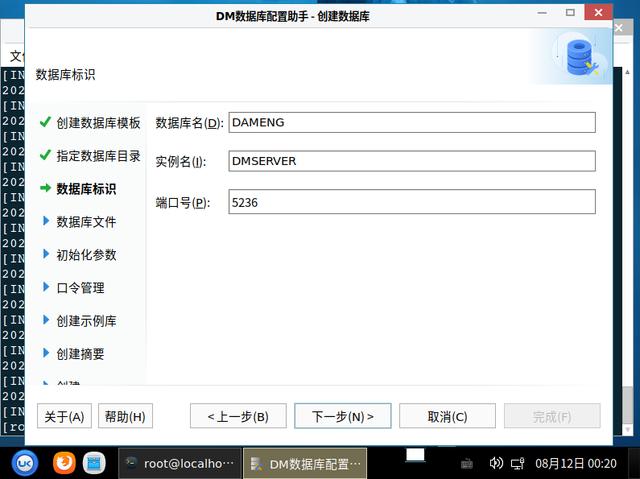Open file manager icon in taskbar
Viewport: 640px width, 479px height.
(x=94, y=463)
